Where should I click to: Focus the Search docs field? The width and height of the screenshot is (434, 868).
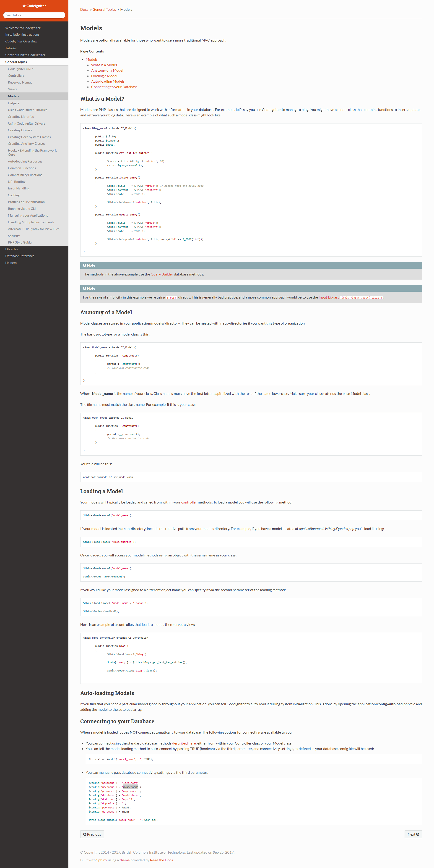point(34,15)
